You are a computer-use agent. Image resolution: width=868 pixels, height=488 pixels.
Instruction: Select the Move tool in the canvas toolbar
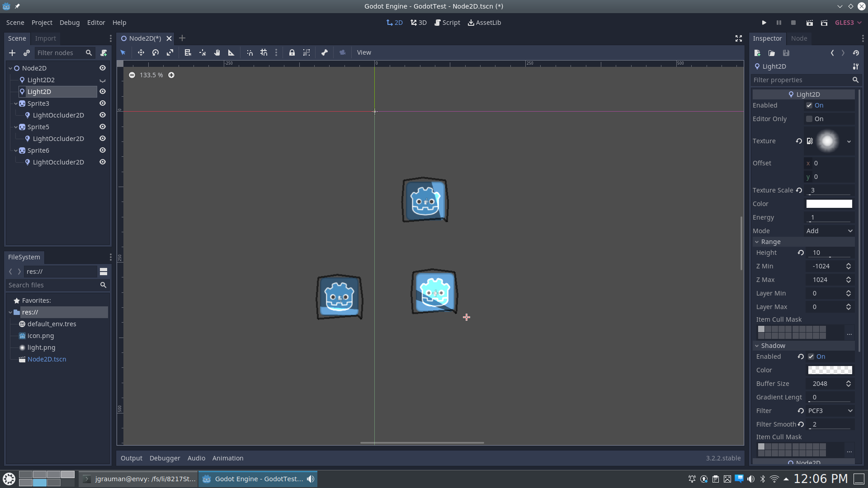click(x=141, y=52)
